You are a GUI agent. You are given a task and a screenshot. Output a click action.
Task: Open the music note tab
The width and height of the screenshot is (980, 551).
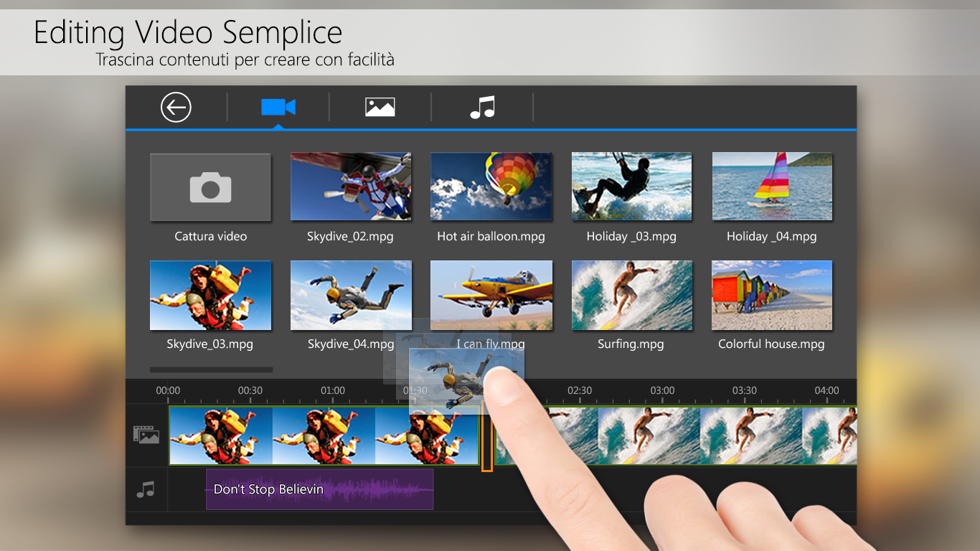[x=482, y=108]
